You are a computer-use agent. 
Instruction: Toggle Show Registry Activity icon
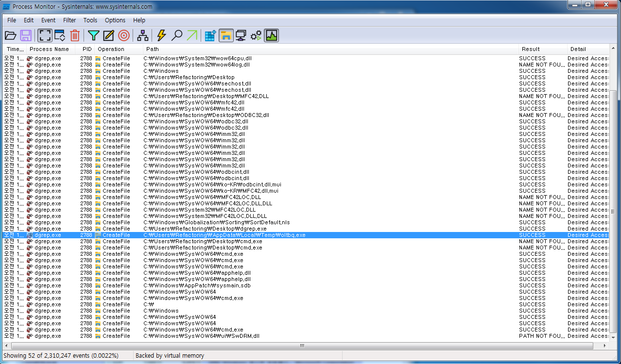pyautogui.click(x=210, y=35)
